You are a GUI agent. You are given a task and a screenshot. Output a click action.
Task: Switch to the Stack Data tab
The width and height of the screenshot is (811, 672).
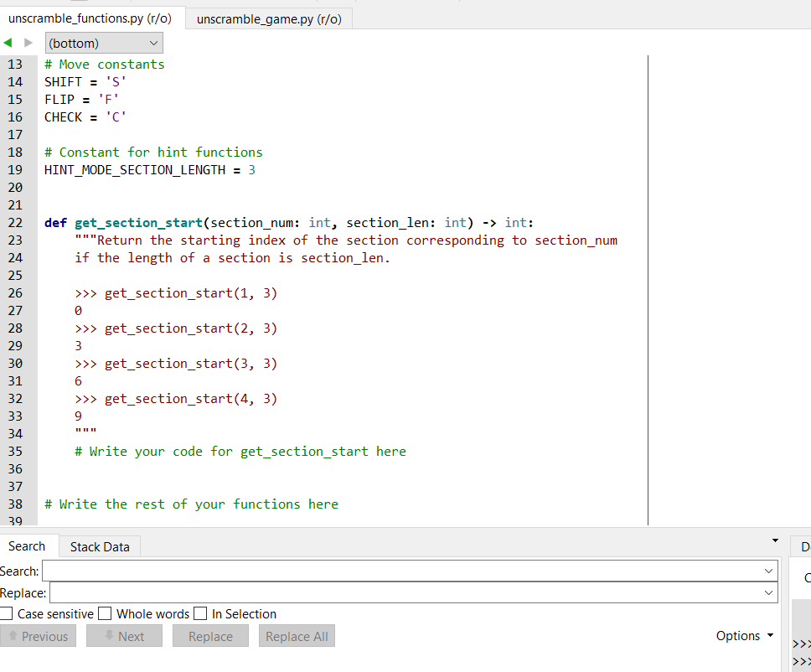99,546
